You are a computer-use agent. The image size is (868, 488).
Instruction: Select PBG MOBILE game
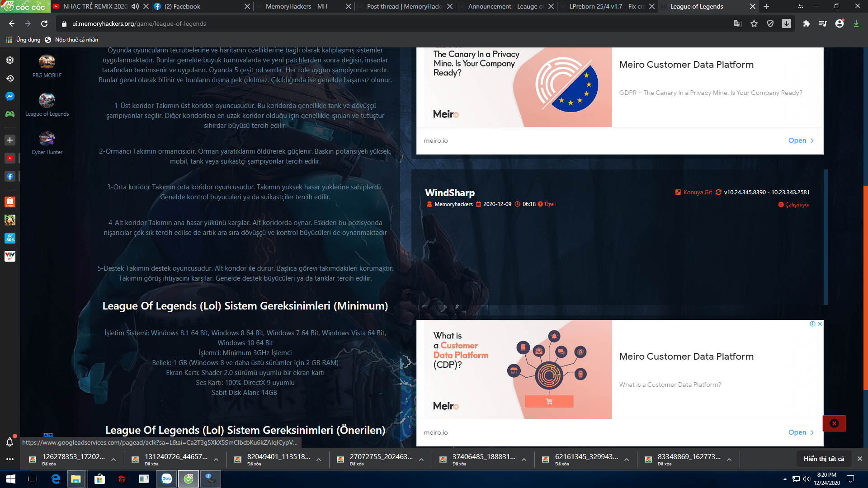[47, 66]
